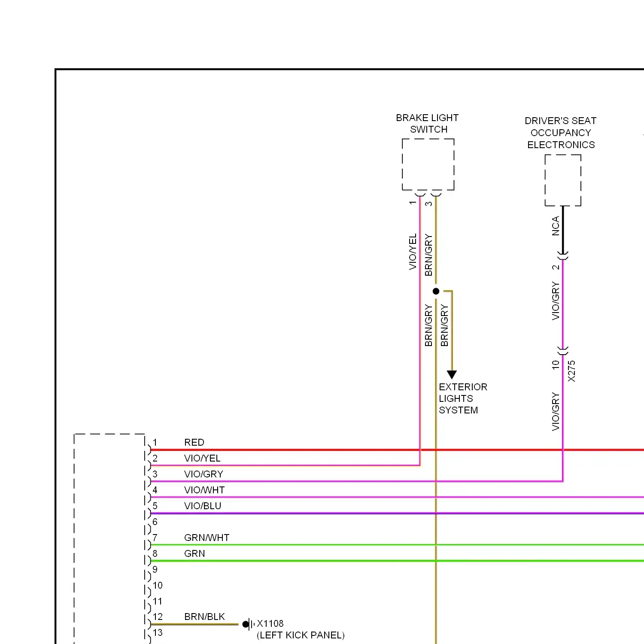This screenshot has height=644, width=644.
Task: Click the thick black NCA wire
Action: [x=563, y=230]
